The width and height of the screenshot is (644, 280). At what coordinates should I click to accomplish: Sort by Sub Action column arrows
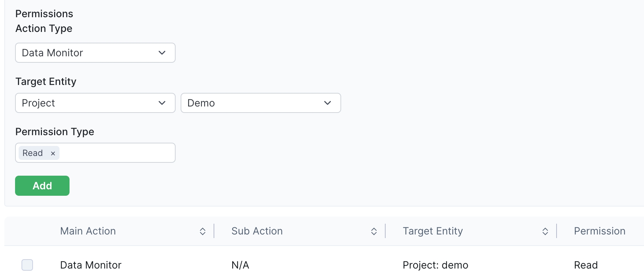click(374, 232)
